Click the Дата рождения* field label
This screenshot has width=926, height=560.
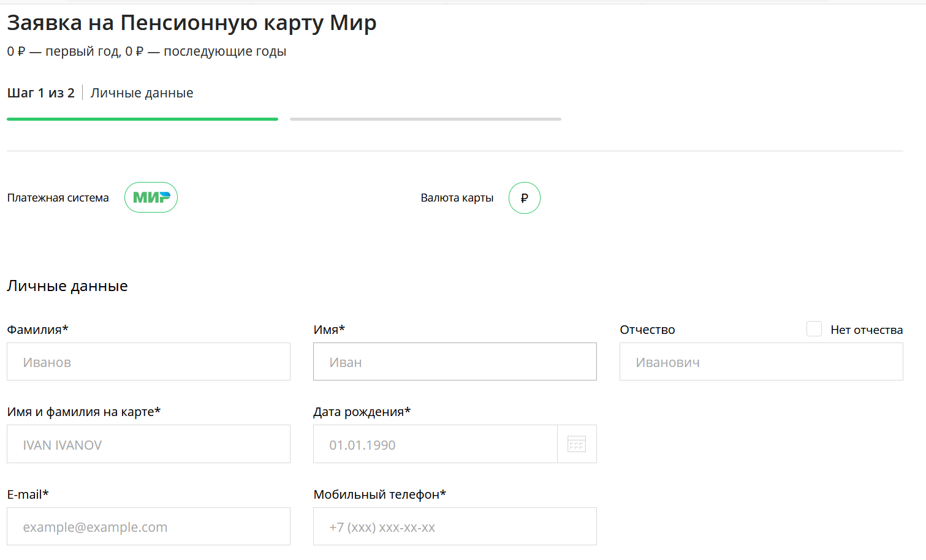click(x=362, y=412)
